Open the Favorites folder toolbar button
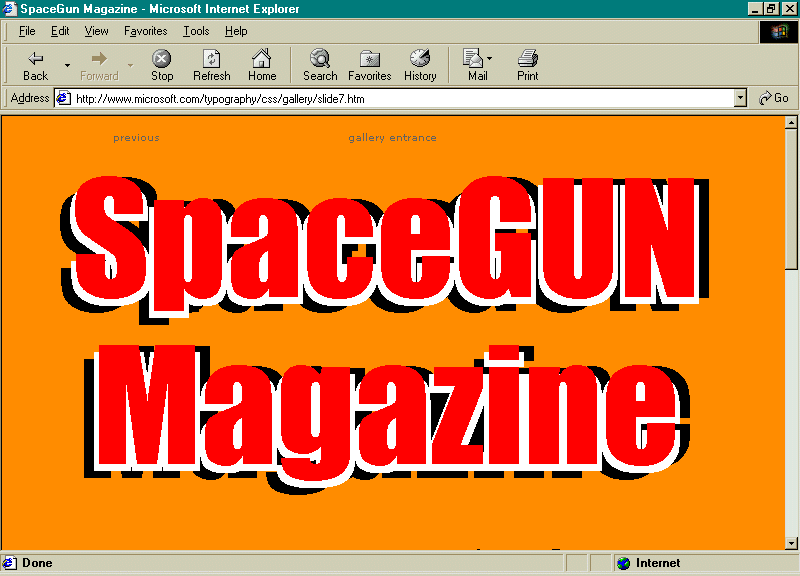 (x=369, y=65)
